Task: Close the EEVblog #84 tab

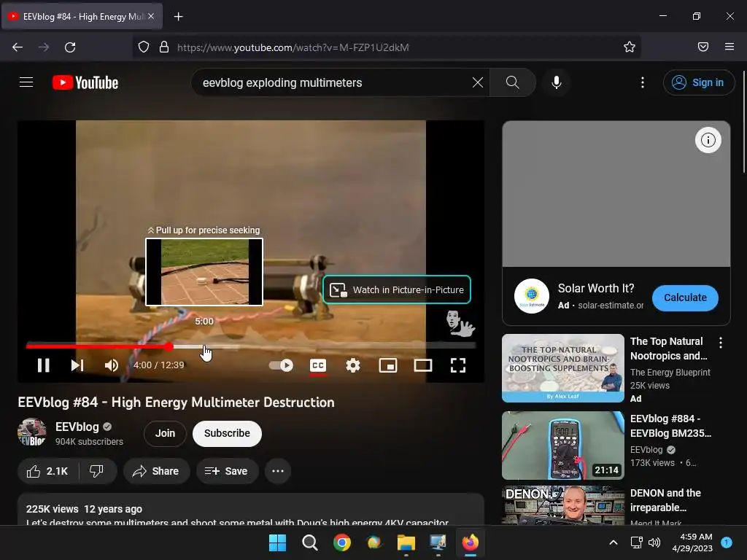Action: 151,16
